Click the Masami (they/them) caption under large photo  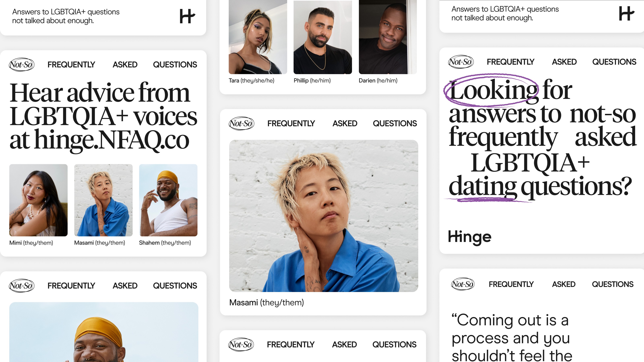[266, 302]
